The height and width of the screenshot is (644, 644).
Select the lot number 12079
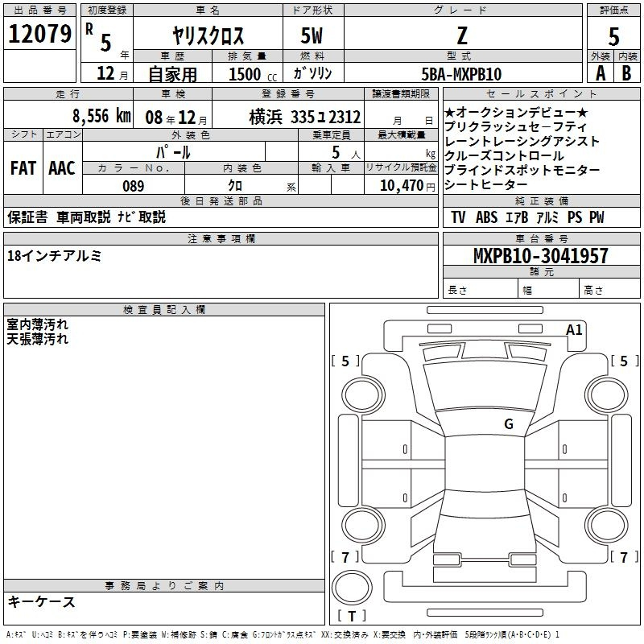pyautogui.click(x=39, y=34)
